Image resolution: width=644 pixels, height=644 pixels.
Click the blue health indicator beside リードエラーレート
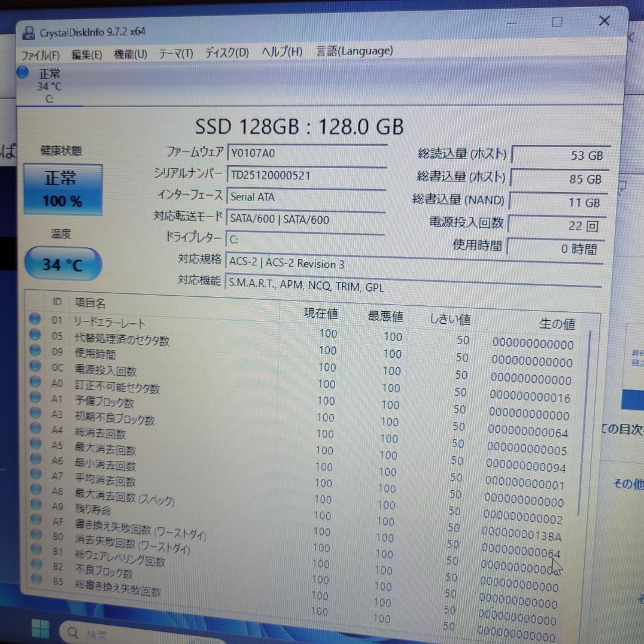35,320
